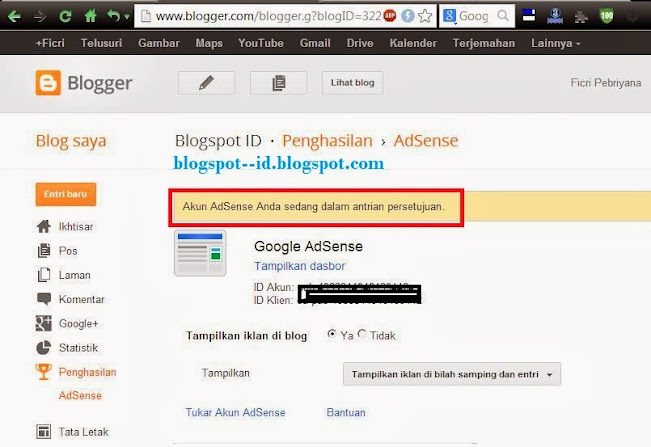Click the Lihat blog button

click(352, 83)
